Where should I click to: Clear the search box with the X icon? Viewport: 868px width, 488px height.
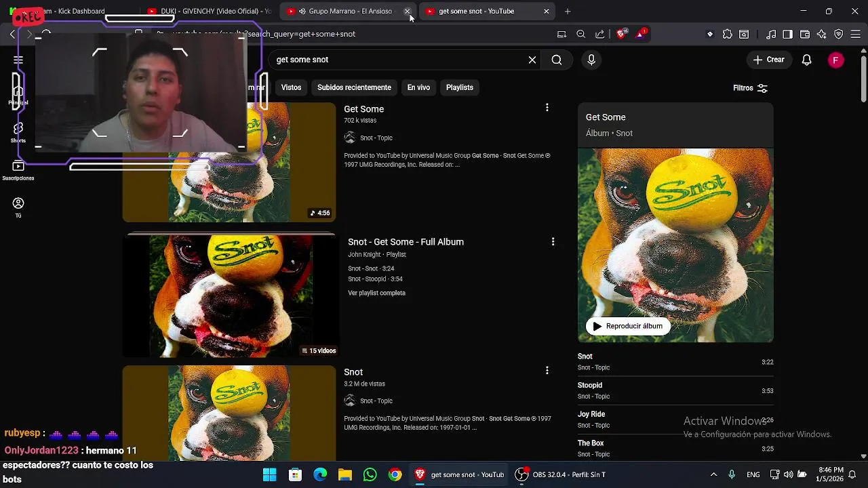click(532, 60)
